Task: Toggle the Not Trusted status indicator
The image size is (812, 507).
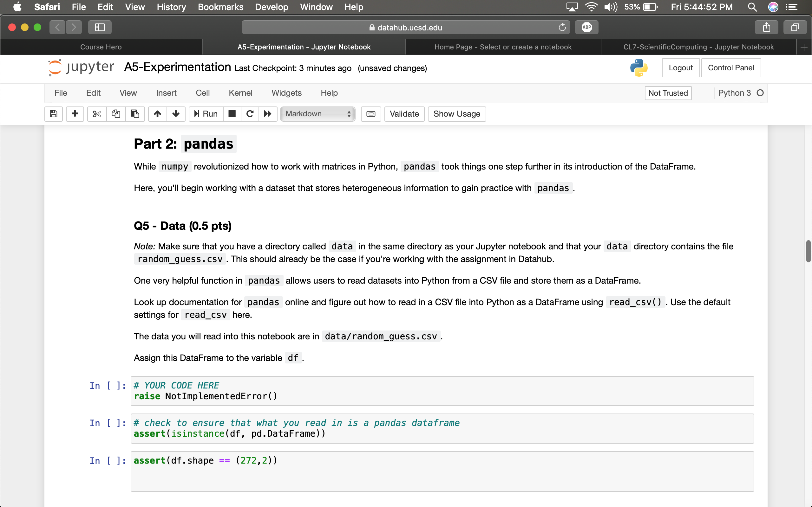Action: pyautogui.click(x=669, y=92)
